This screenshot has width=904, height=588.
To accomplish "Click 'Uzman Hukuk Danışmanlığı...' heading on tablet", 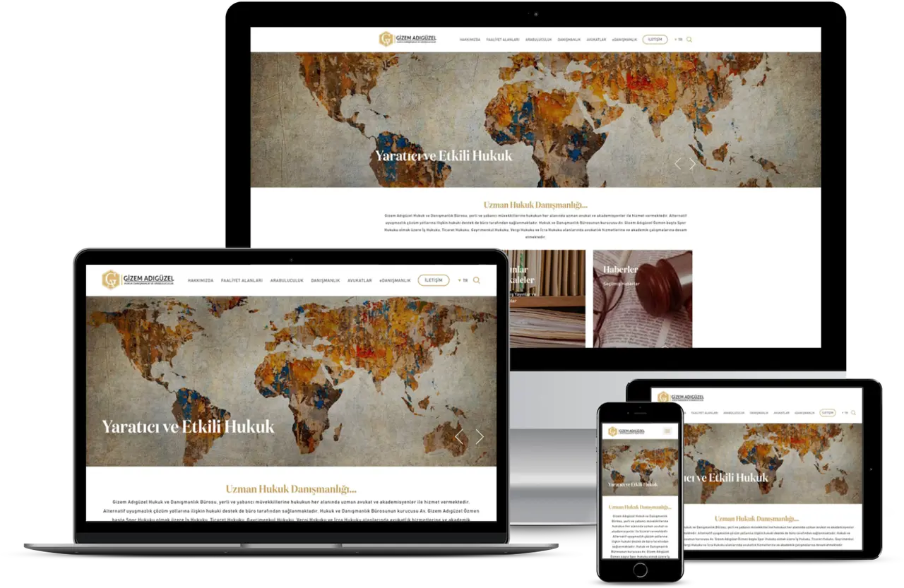I will click(x=756, y=518).
